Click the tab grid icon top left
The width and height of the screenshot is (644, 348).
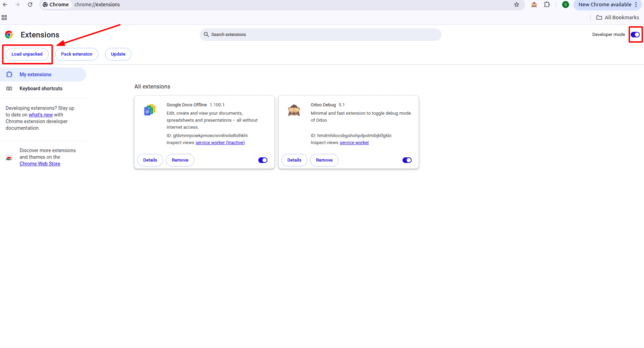tap(5, 17)
